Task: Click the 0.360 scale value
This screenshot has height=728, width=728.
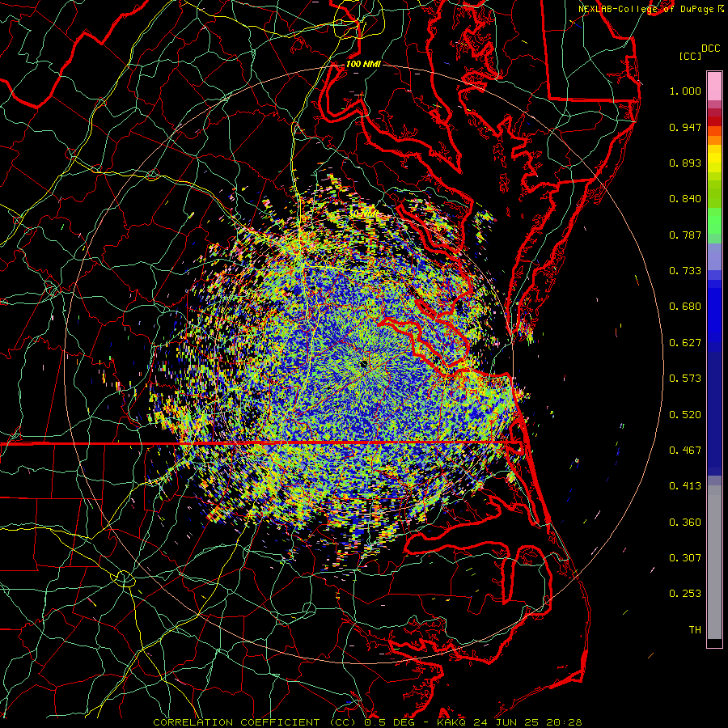Action: tap(685, 523)
